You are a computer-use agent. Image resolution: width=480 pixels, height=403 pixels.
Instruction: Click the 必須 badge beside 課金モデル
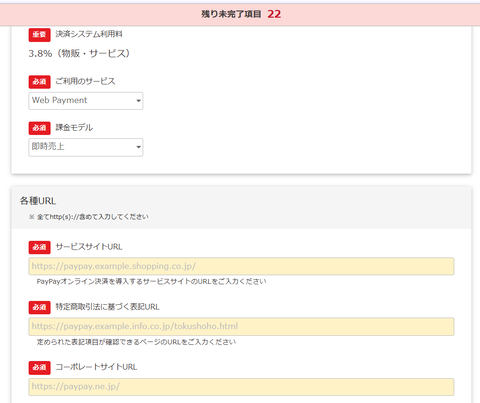tap(39, 128)
